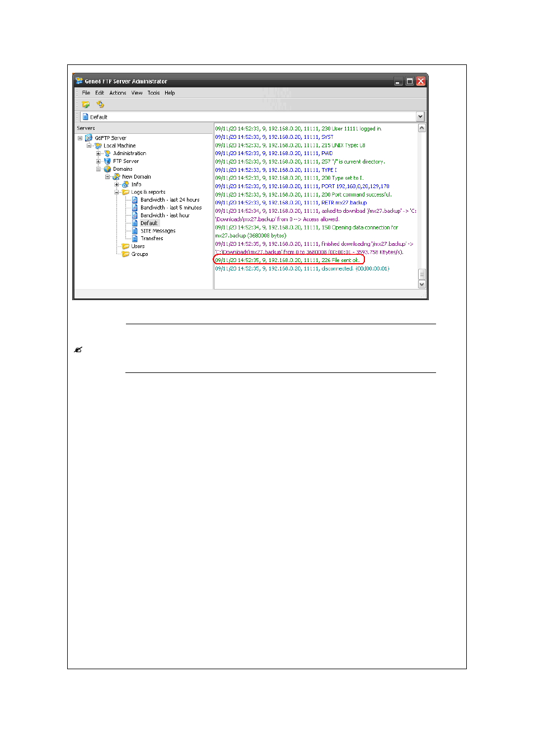Click the Users folder icon
Viewport: 534px width, 756px height.
(x=125, y=246)
